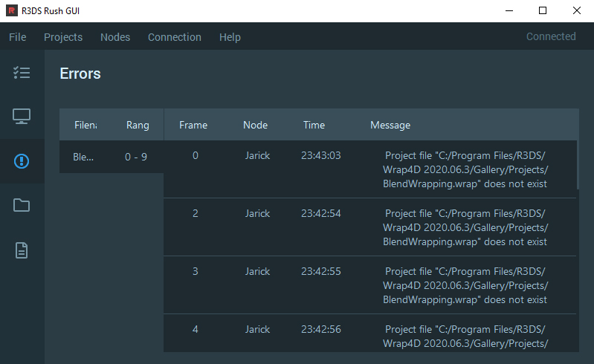Click error message at 23:42:54

coord(465,227)
